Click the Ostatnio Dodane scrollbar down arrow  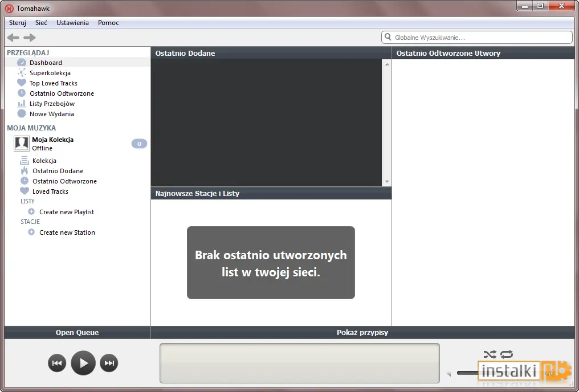click(386, 182)
